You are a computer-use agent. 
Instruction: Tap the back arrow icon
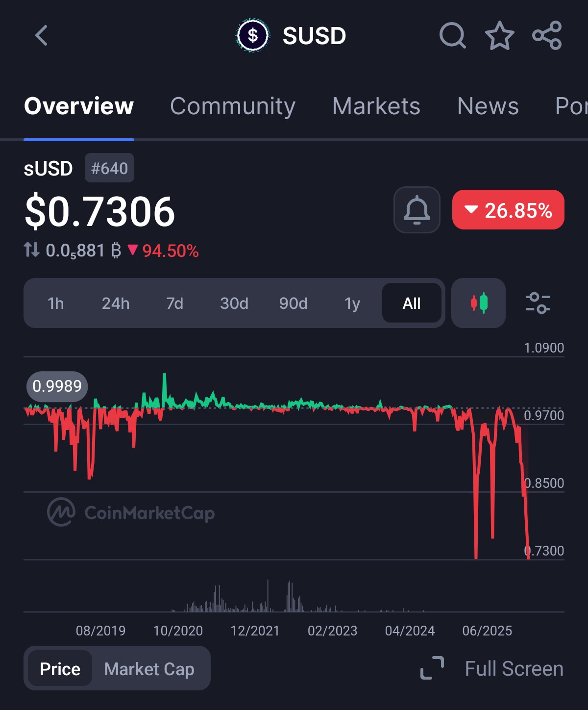point(42,36)
